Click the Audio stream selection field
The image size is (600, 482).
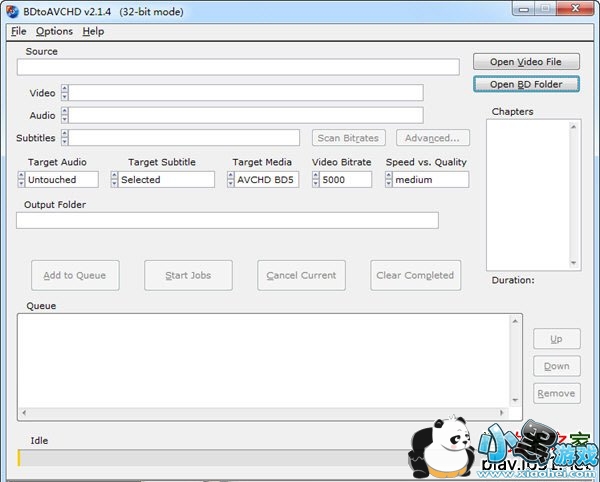[x=246, y=115]
